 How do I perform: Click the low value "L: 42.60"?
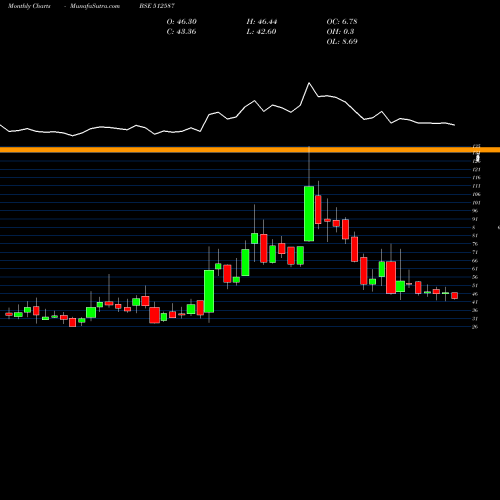coord(261,32)
